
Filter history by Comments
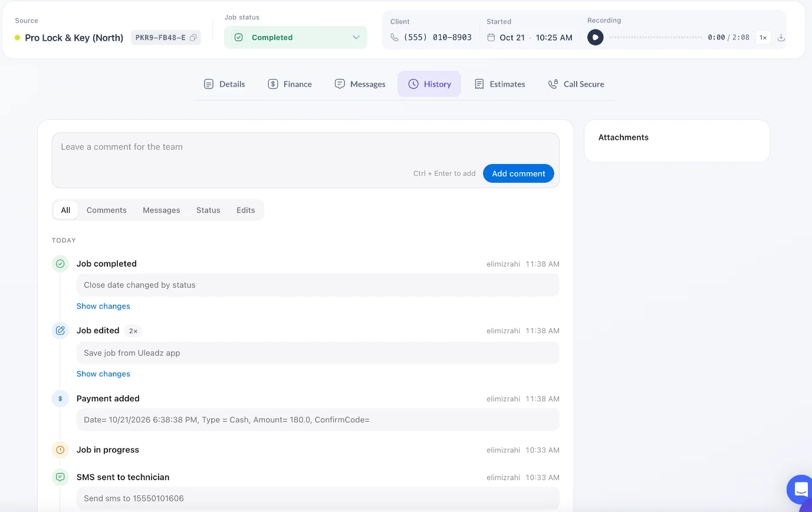(107, 210)
